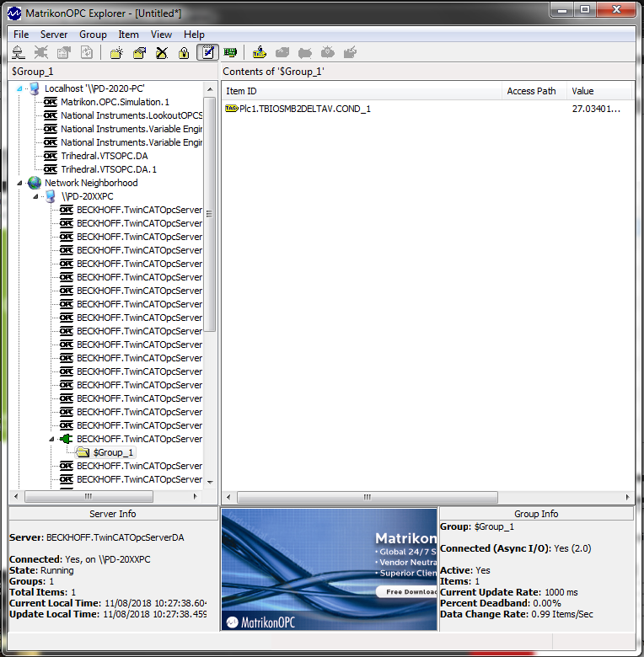The width and height of the screenshot is (644, 657).
Task: Click the contents pane horizontal scroll right arrow
Action: (627, 497)
